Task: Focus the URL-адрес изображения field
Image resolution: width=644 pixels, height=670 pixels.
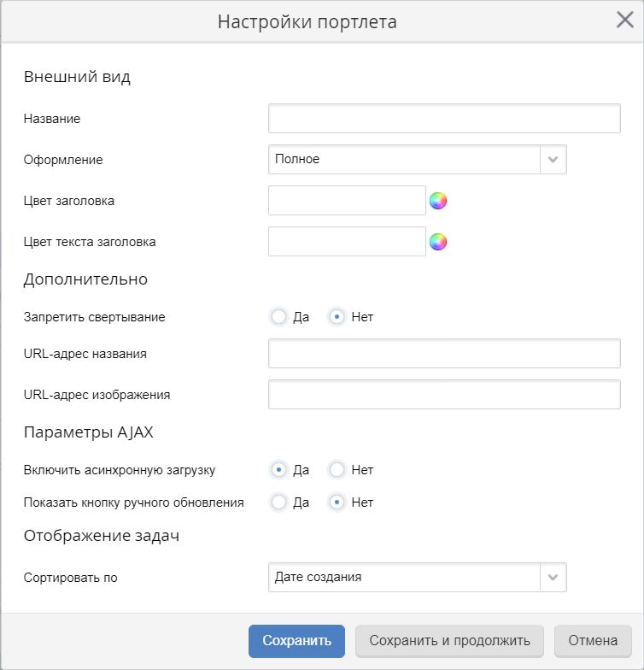Action: [x=444, y=395]
